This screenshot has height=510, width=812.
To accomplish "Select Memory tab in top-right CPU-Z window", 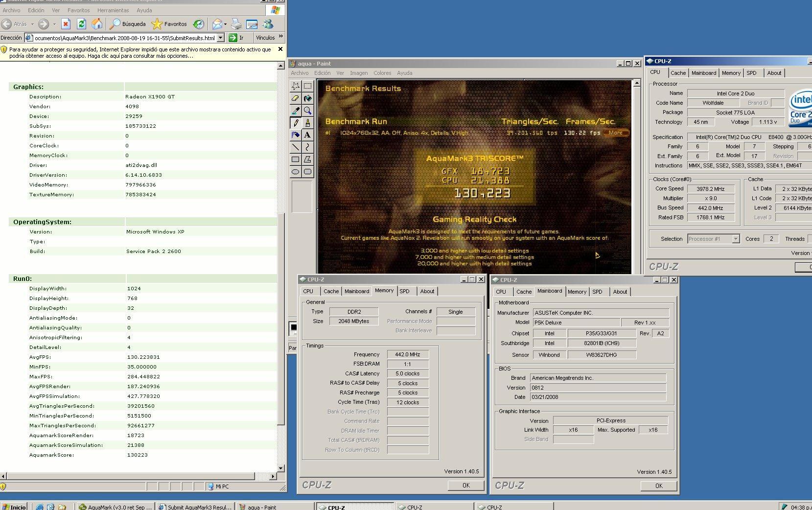I will 731,73.
